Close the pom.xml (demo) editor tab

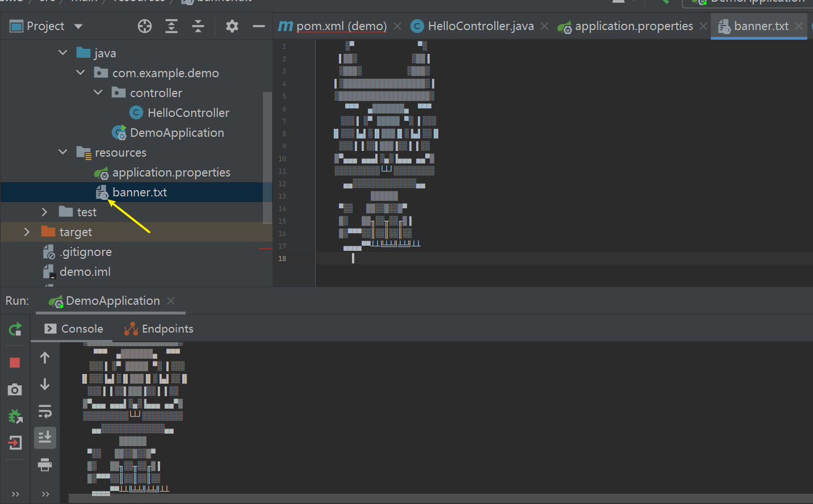click(x=397, y=26)
